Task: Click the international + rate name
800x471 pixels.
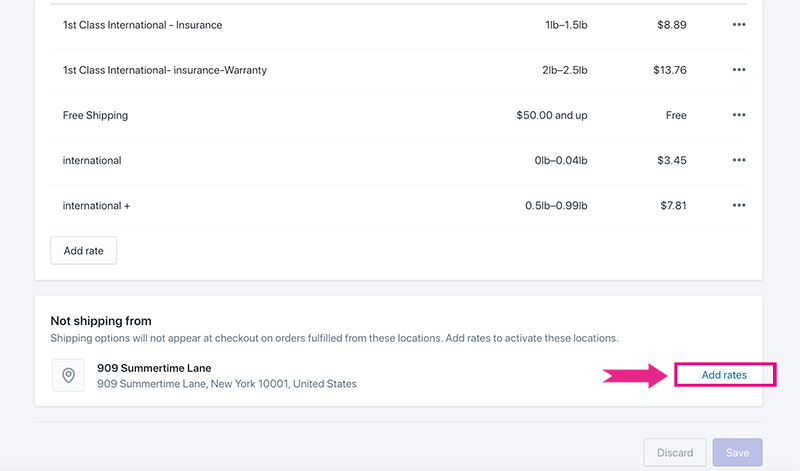Action: click(x=96, y=205)
